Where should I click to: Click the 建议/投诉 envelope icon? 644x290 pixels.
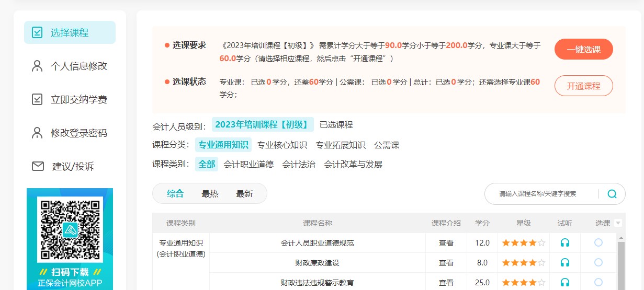[x=38, y=166]
